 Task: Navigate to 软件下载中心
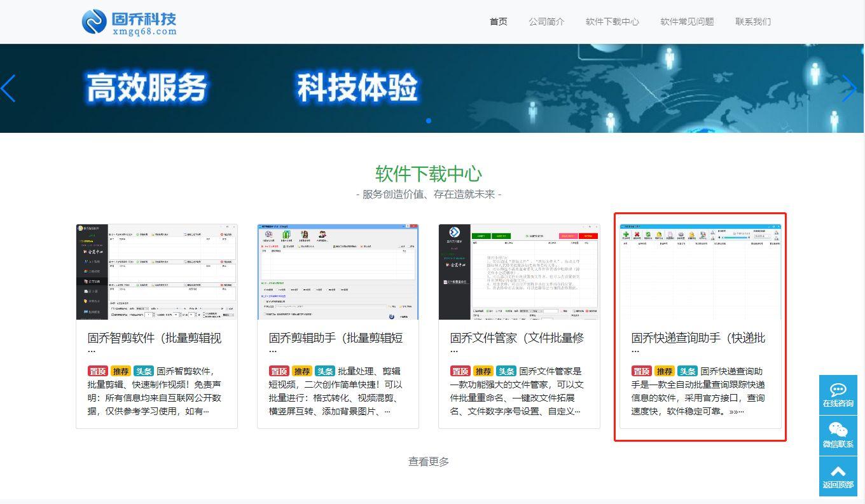point(612,21)
